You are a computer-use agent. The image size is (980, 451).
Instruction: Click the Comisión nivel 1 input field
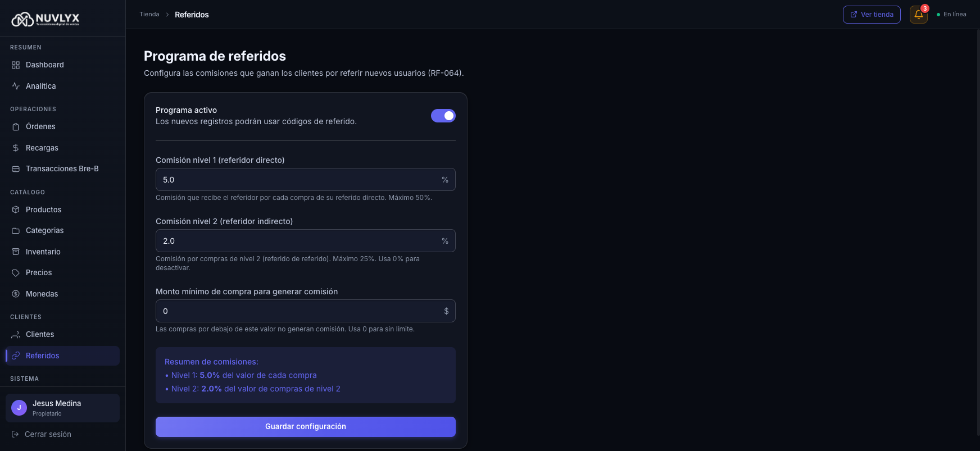tap(305, 179)
